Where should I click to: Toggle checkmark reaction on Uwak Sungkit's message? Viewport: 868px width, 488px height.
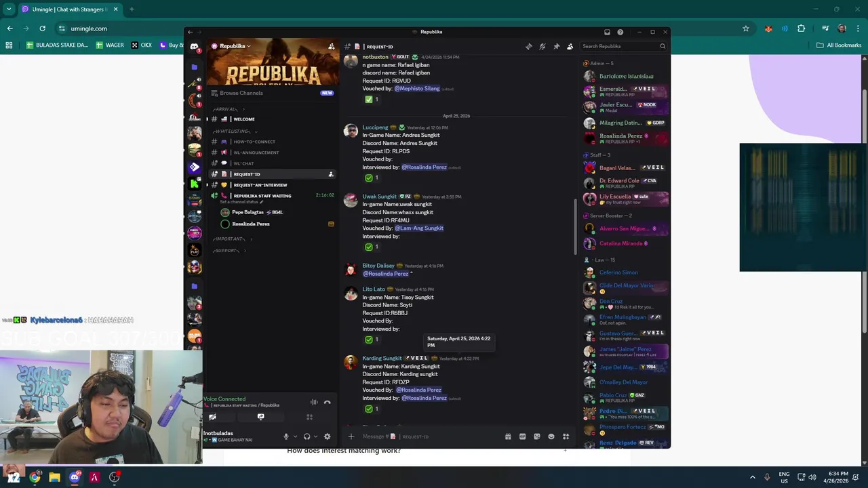tap(372, 247)
